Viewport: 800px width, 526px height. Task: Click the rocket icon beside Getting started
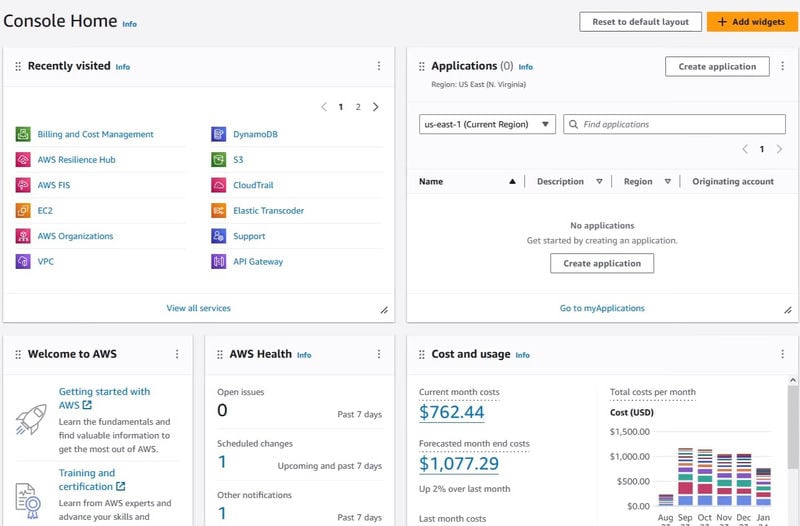pyautogui.click(x=31, y=420)
